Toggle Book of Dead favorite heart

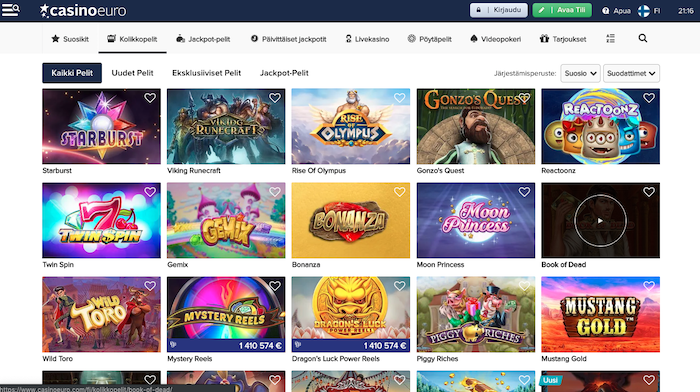(x=649, y=192)
